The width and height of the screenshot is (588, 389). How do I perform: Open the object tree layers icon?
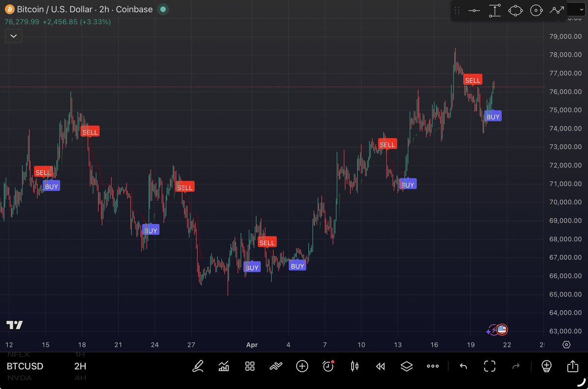(x=407, y=366)
